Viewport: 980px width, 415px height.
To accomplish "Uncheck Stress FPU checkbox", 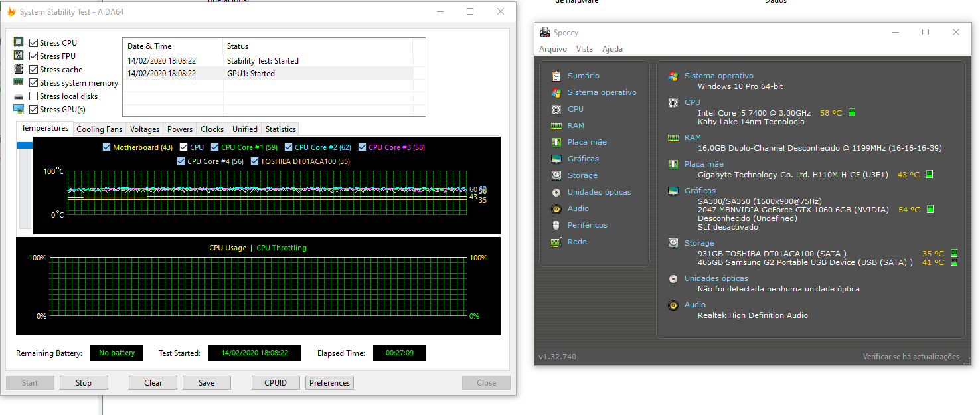I will 34,56.
